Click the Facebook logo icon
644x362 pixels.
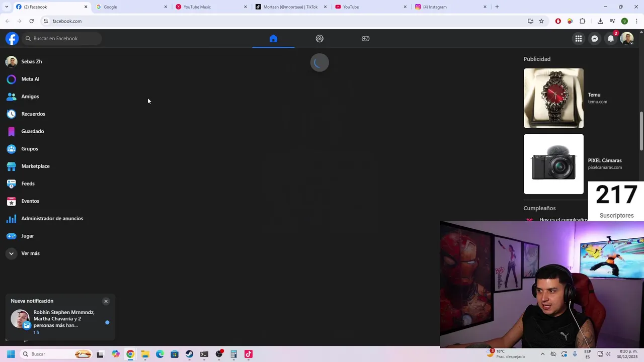click(x=12, y=39)
